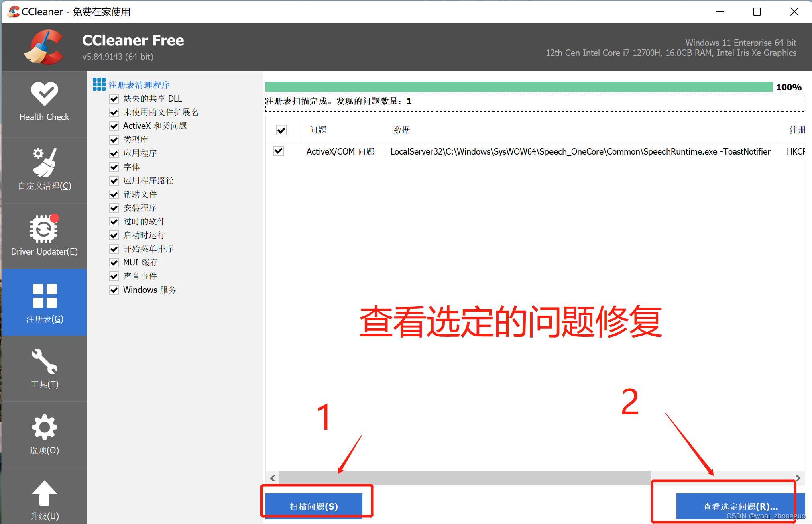
Task: Uncheck the 类型库 checkbox
Action: 114,140
